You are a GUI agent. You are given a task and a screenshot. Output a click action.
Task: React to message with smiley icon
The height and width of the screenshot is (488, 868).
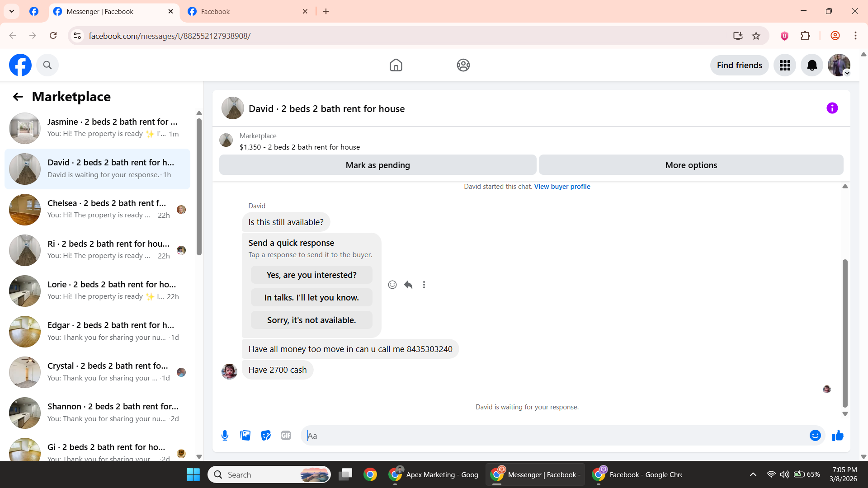392,285
